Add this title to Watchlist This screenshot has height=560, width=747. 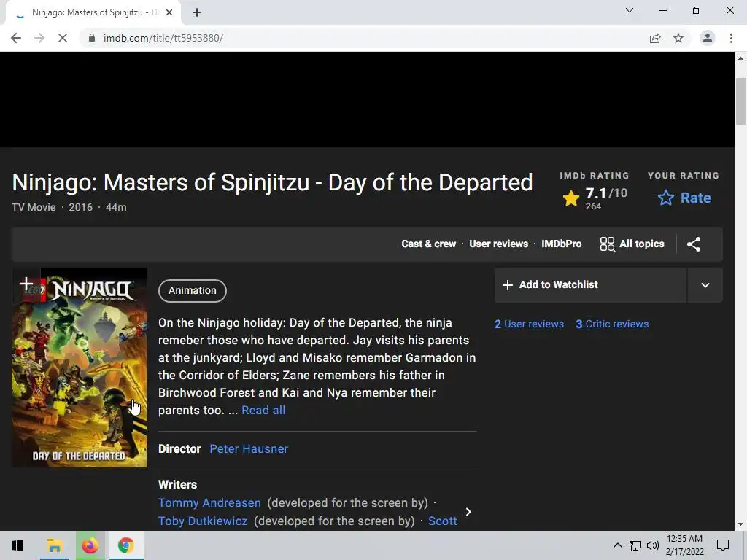591,285
